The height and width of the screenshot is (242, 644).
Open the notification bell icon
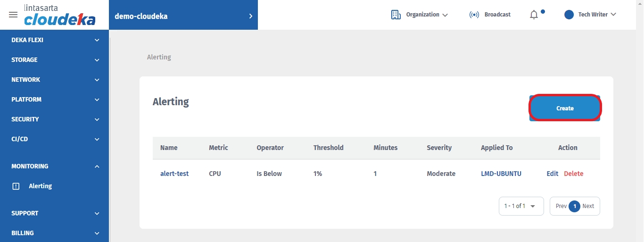(x=534, y=15)
